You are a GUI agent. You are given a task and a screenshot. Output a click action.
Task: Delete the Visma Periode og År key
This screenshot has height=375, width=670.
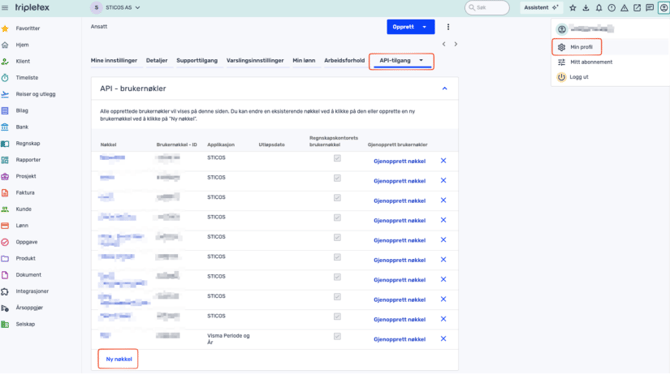pos(443,339)
